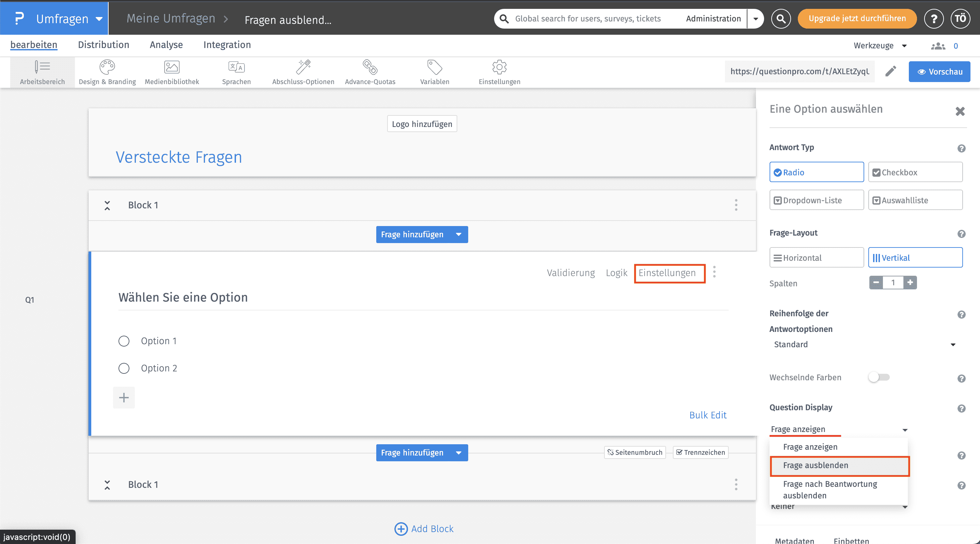Switch to the Distribution tab

(x=104, y=45)
